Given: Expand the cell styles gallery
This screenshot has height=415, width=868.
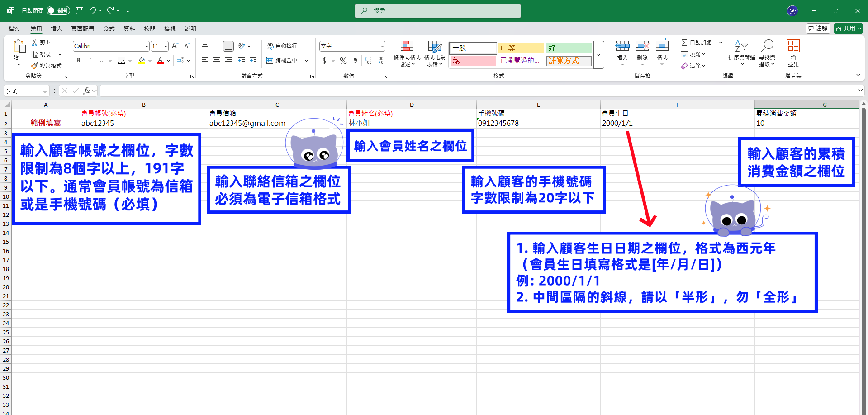Looking at the screenshot, I should [x=599, y=54].
